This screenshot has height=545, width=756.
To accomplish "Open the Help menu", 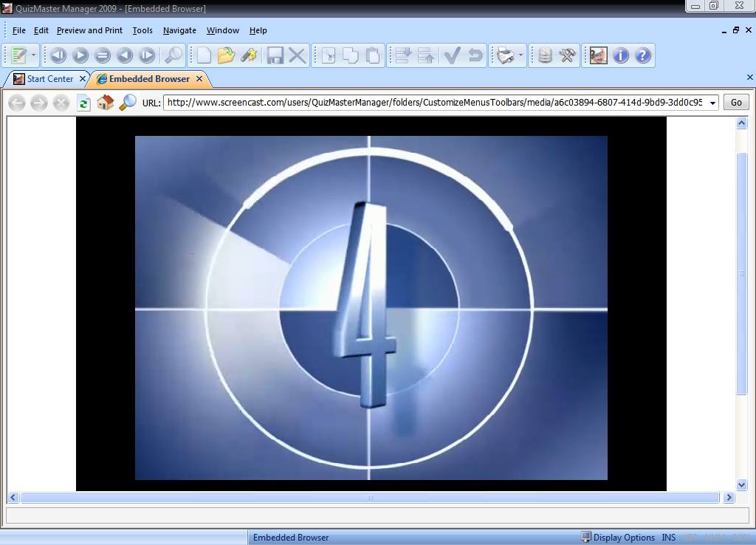I will tap(258, 30).
